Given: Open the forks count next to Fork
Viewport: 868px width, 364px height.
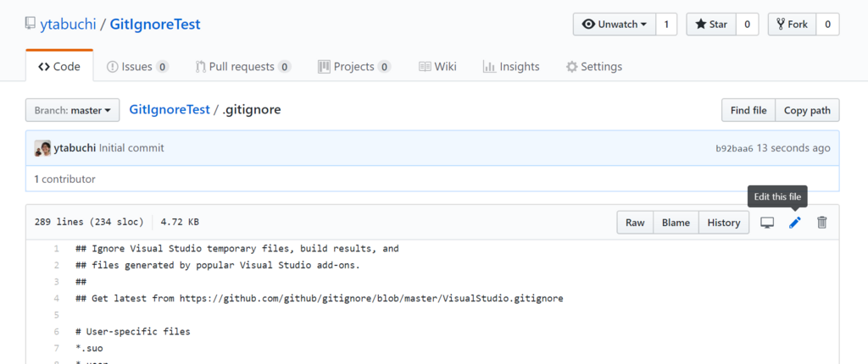Looking at the screenshot, I should click(x=828, y=25).
